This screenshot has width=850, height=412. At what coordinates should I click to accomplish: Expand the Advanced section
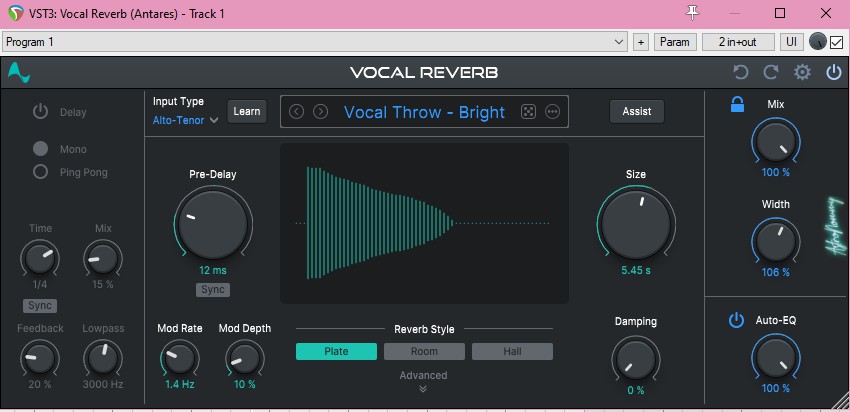(x=423, y=381)
